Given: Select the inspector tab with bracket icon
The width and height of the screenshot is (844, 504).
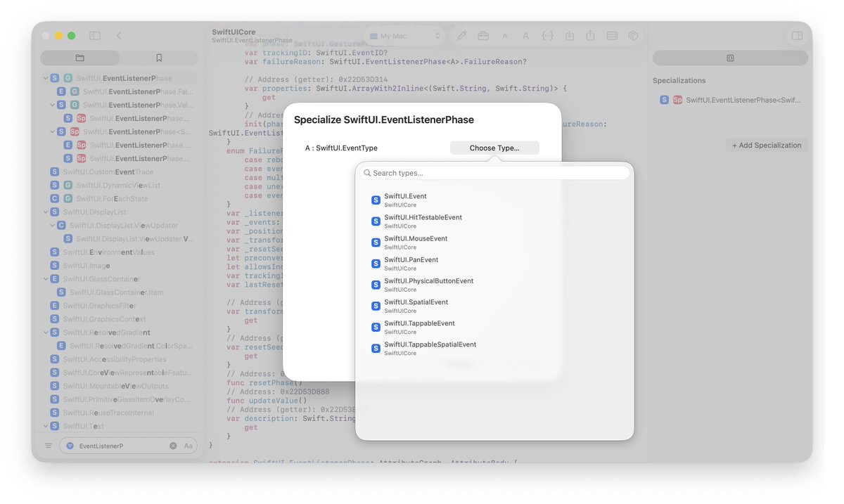Looking at the screenshot, I should tap(730, 58).
